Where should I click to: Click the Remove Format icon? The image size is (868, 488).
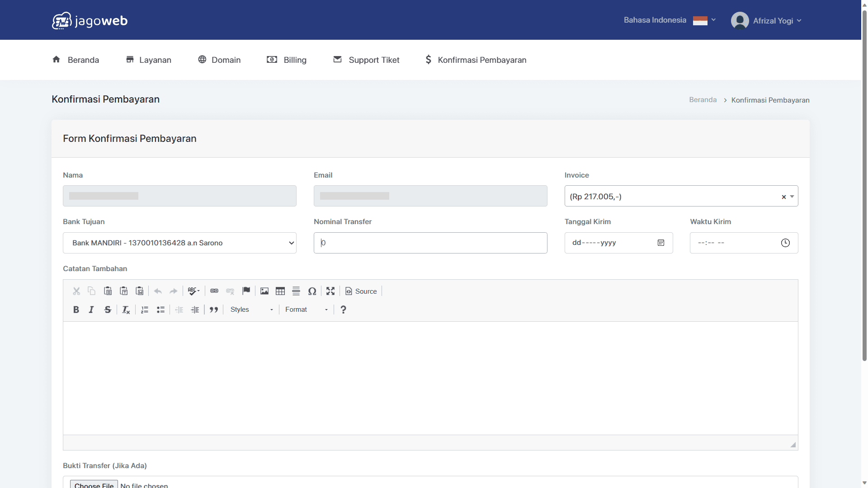point(126,310)
